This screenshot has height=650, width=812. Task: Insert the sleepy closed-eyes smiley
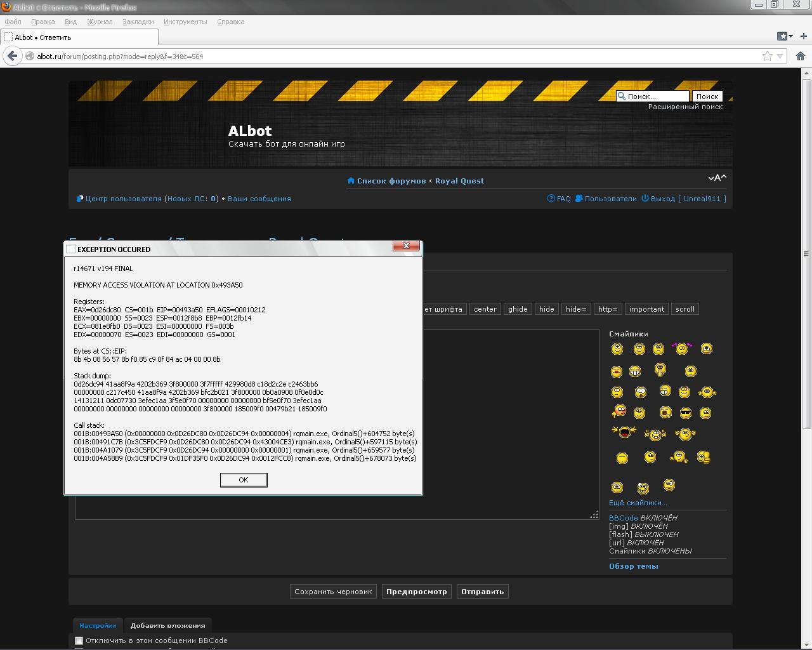622,458
